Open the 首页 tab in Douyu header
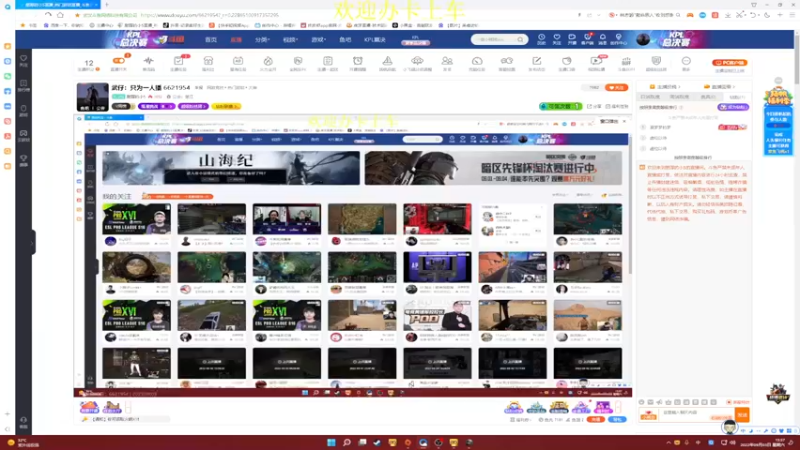 tap(211, 40)
